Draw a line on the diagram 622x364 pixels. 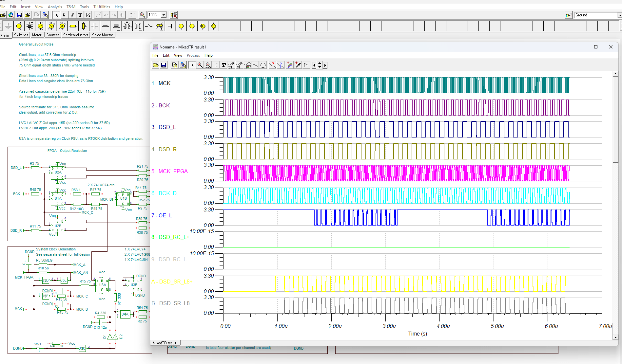pos(255,65)
